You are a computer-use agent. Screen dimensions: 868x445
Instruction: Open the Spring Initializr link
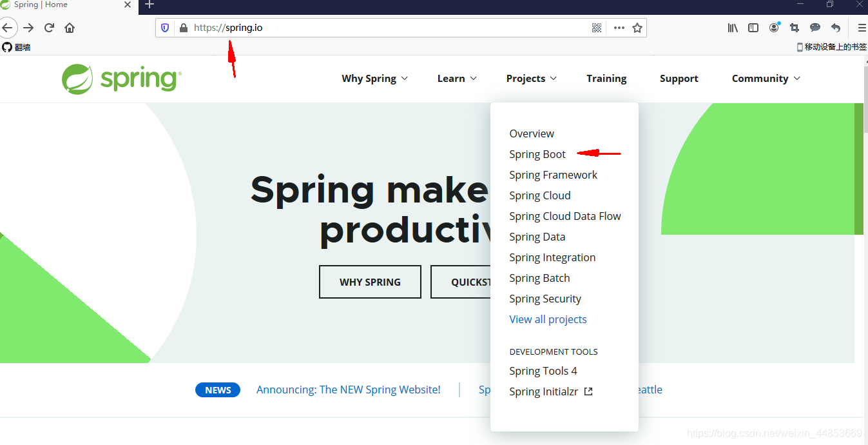coord(543,391)
